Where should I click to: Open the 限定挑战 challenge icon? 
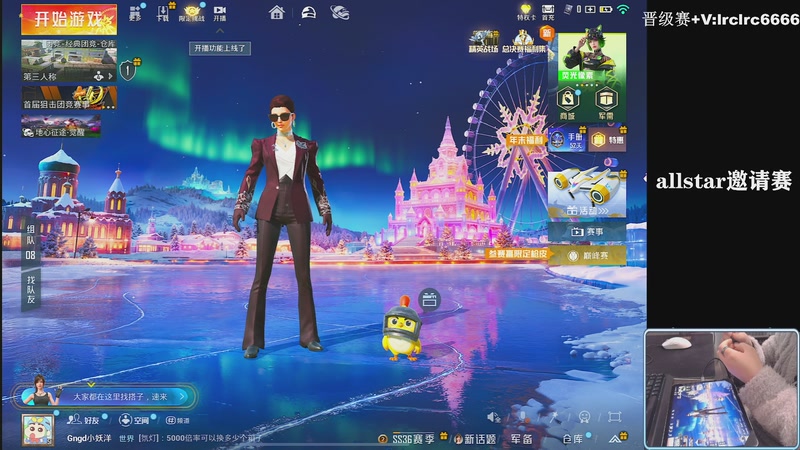[x=191, y=13]
